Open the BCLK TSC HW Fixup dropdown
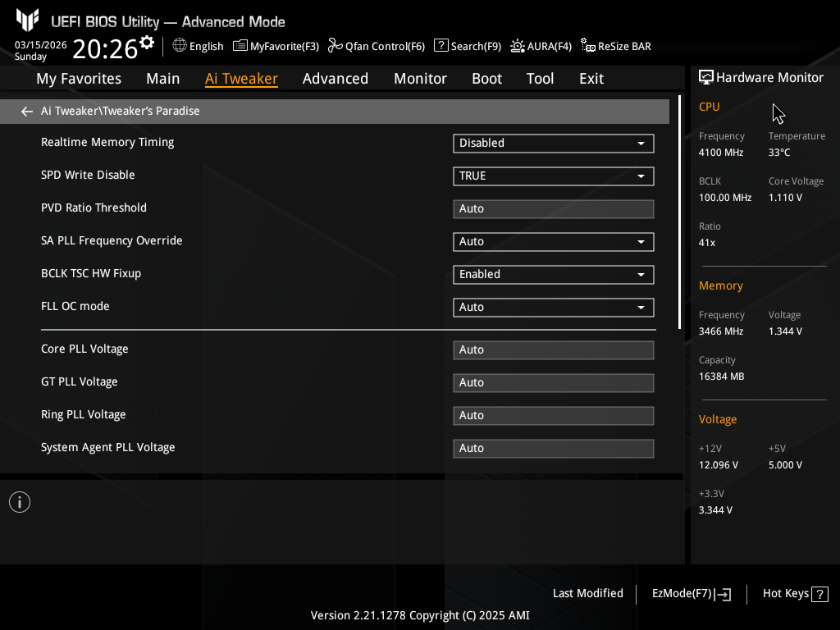This screenshot has width=840, height=630. [x=554, y=274]
